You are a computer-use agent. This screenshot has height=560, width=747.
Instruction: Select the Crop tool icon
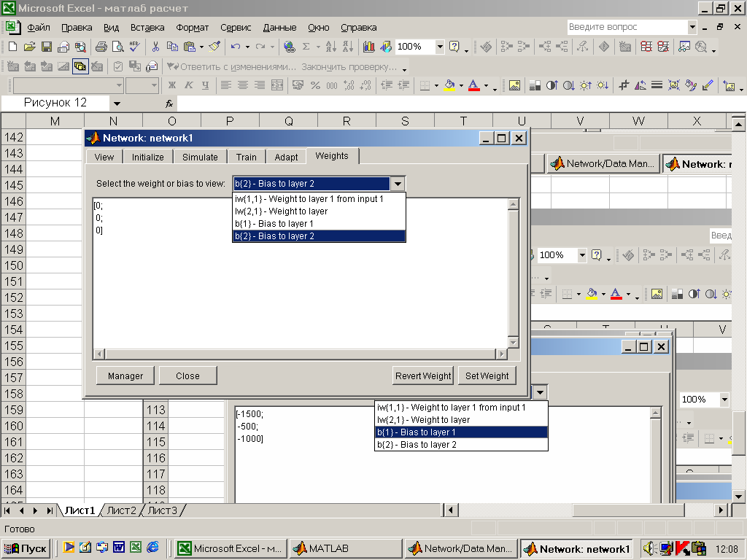click(624, 86)
